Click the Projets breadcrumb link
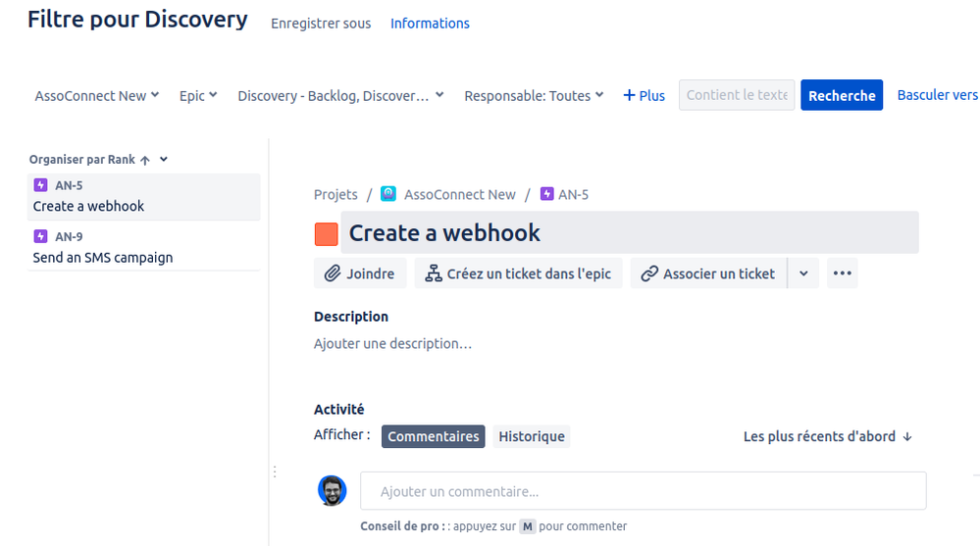 pyautogui.click(x=335, y=194)
